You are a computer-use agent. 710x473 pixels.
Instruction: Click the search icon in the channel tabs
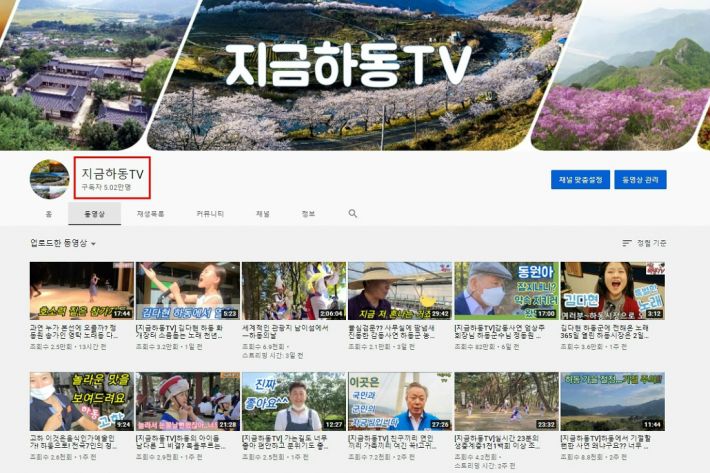[x=353, y=213]
